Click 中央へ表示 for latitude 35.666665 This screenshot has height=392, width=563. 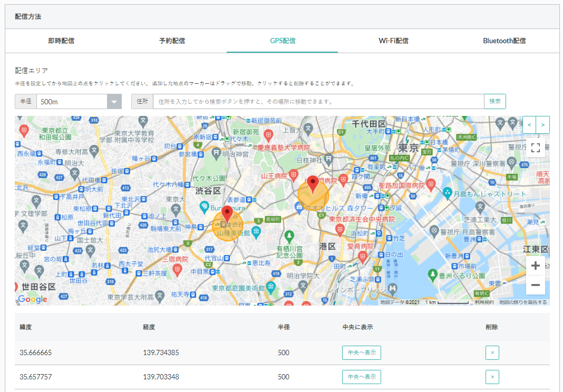(362, 353)
